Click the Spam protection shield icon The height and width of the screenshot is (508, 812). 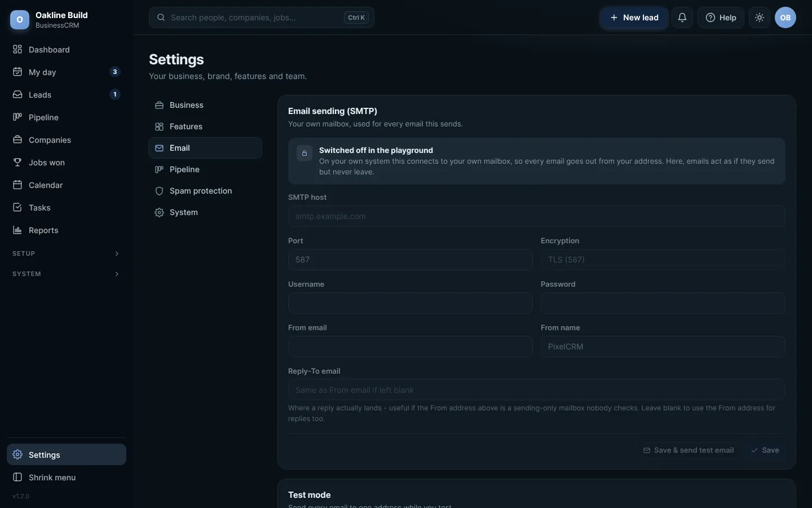pyautogui.click(x=159, y=191)
